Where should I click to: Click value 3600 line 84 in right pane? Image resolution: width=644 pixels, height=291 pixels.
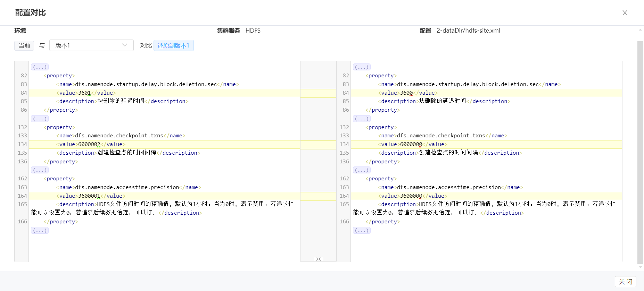(486, 93)
